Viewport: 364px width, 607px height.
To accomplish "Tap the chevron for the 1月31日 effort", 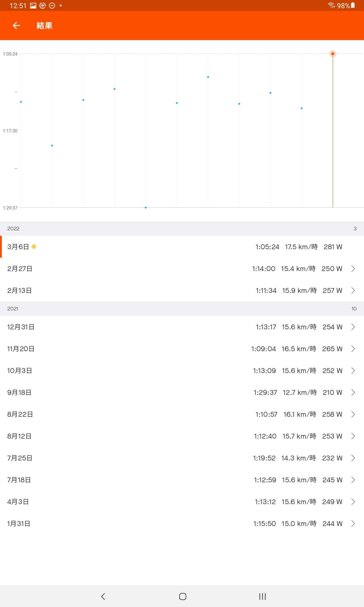I will pyautogui.click(x=353, y=524).
